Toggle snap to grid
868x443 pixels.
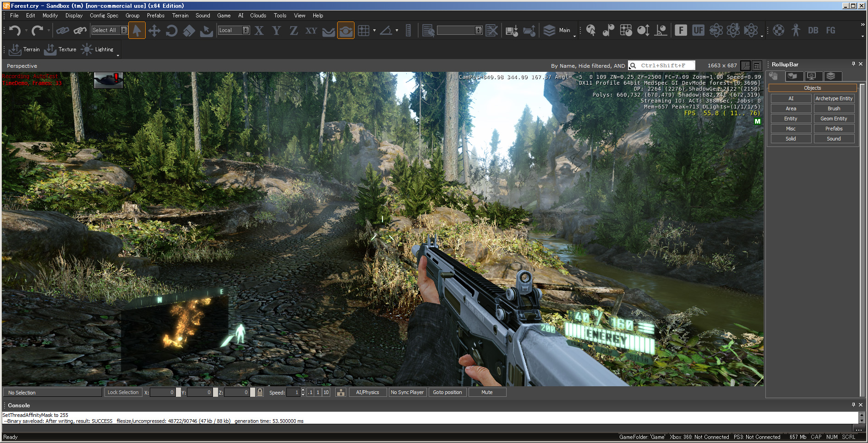[x=364, y=31]
